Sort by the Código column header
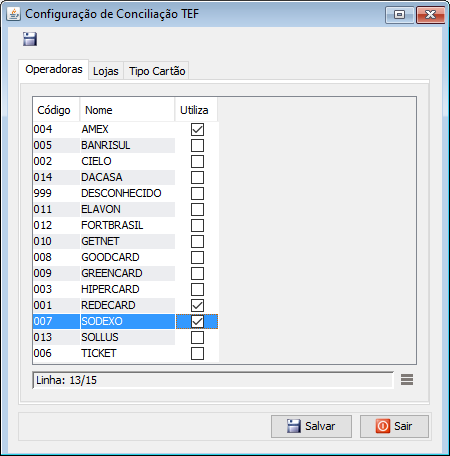 [x=56, y=110]
